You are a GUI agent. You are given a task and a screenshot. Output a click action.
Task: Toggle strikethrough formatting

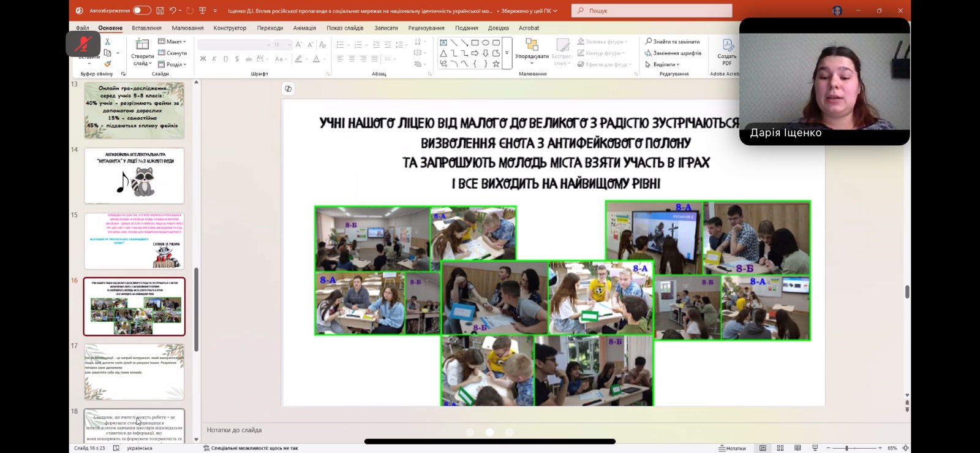(x=248, y=59)
